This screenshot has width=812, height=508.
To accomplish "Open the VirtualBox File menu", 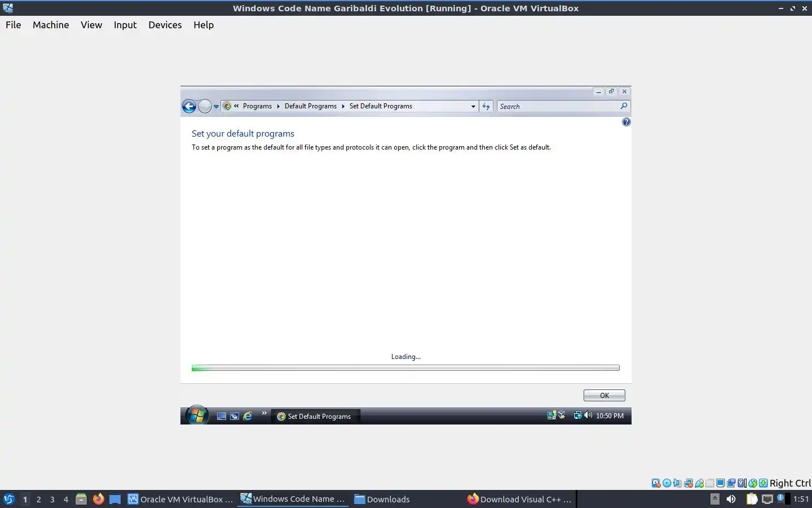I will 13,25.
